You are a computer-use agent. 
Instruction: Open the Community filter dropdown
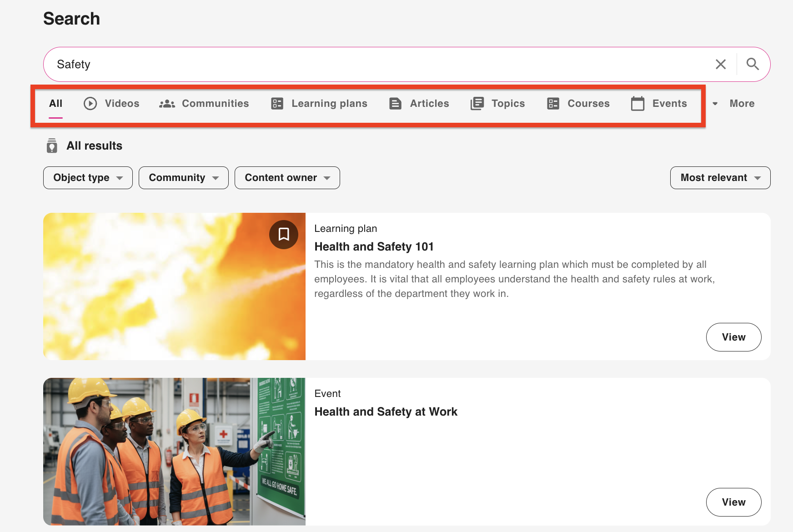tap(183, 178)
